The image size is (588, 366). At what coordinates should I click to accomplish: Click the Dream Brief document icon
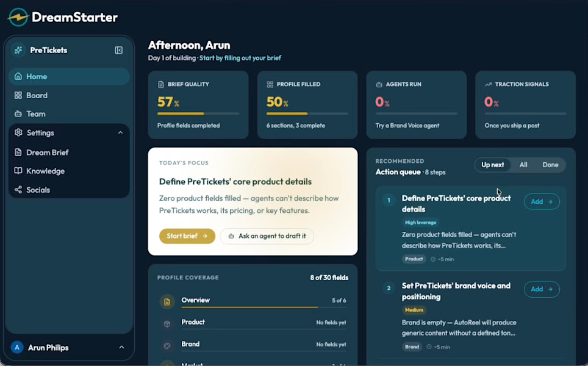pos(18,152)
